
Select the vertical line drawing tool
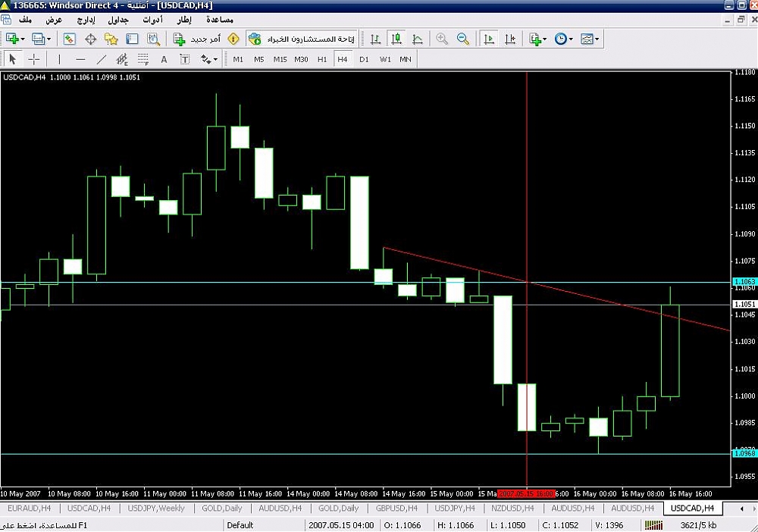coord(59,59)
